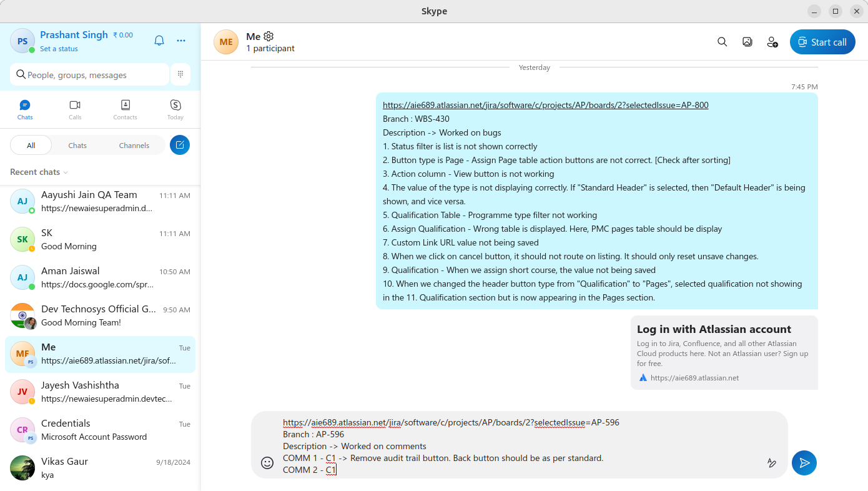The image size is (868, 491).
Task: Open message formatting options
Action: point(772,463)
